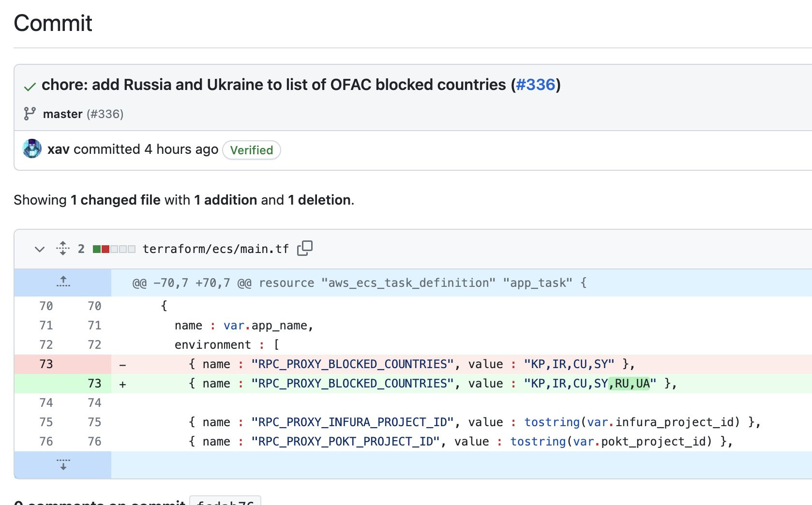The image size is (812, 505).
Task: Click the 'environment : [' code line
Action: [x=226, y=345]
